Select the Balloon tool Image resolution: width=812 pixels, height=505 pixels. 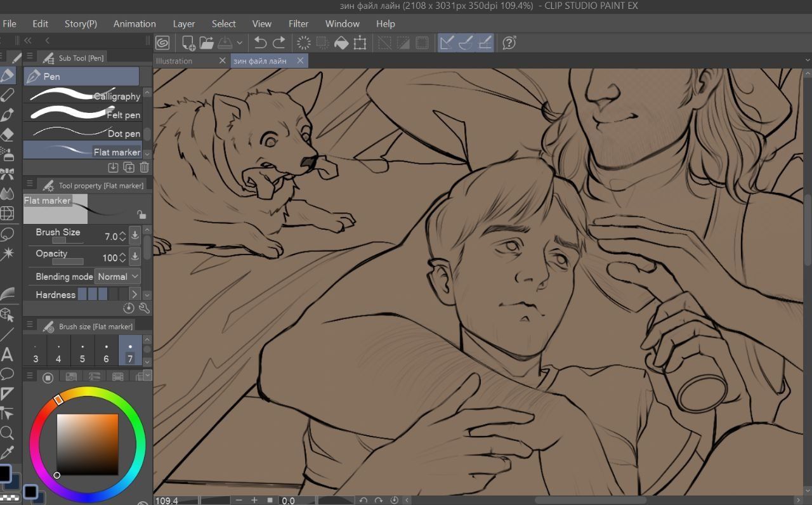8,374
